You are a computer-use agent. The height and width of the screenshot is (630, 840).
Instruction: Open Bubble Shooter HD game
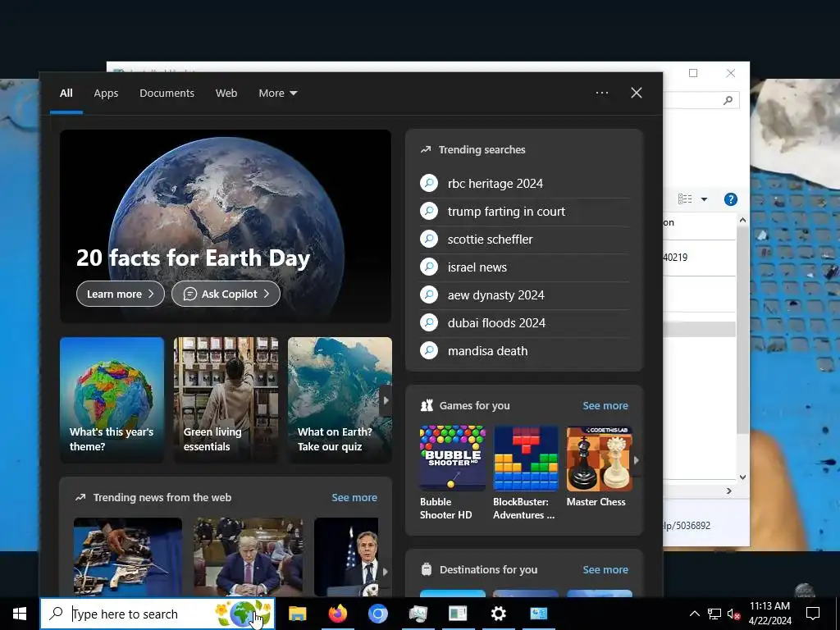point(453,473)
